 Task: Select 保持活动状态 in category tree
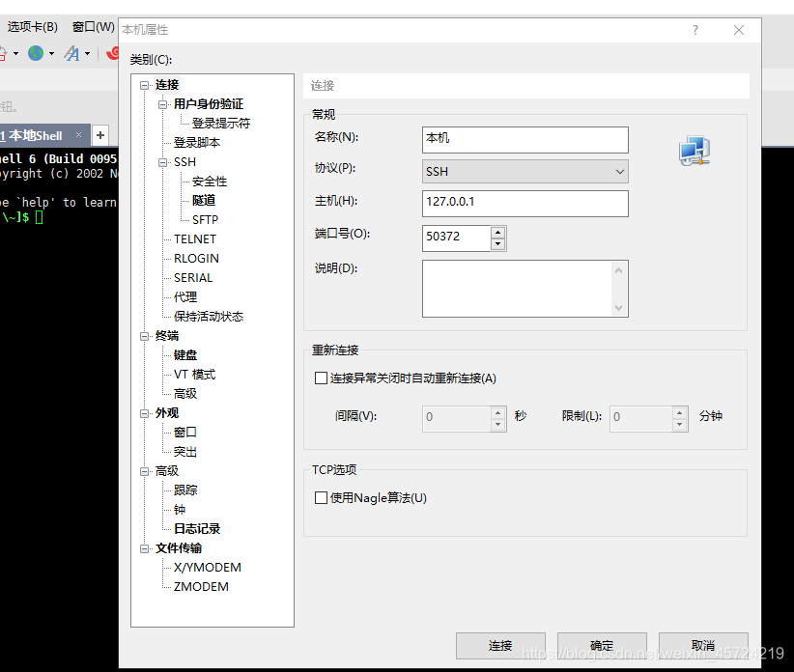tap(209, 317)
